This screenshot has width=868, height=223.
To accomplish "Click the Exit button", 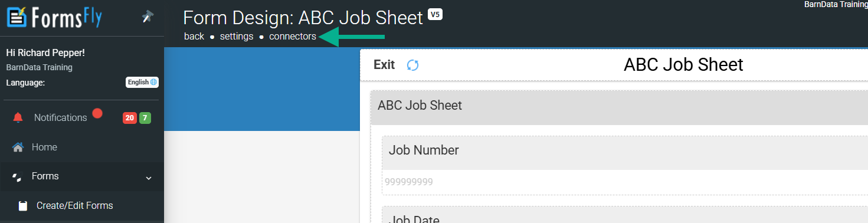I will pyautogui.click(x=384, y=65).
